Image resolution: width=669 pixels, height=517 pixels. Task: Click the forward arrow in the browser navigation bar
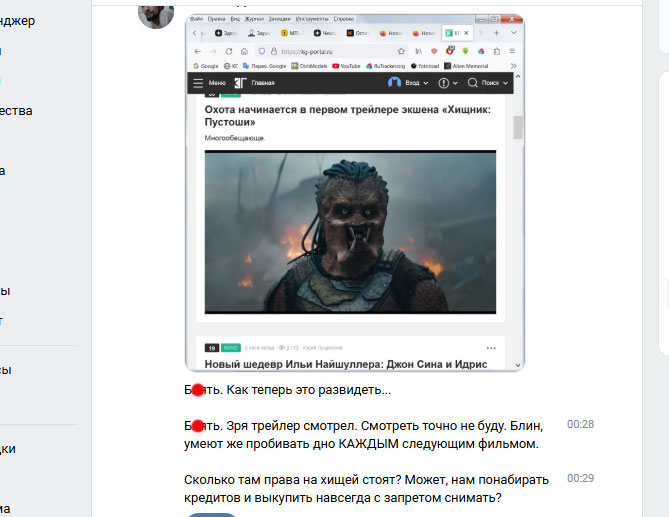coord(213,51)
